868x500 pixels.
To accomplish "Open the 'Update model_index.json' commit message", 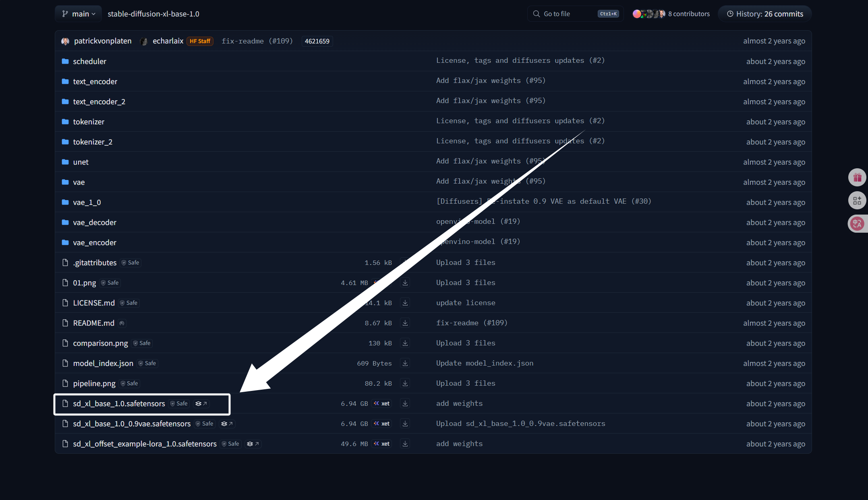I will click(485, 363).
